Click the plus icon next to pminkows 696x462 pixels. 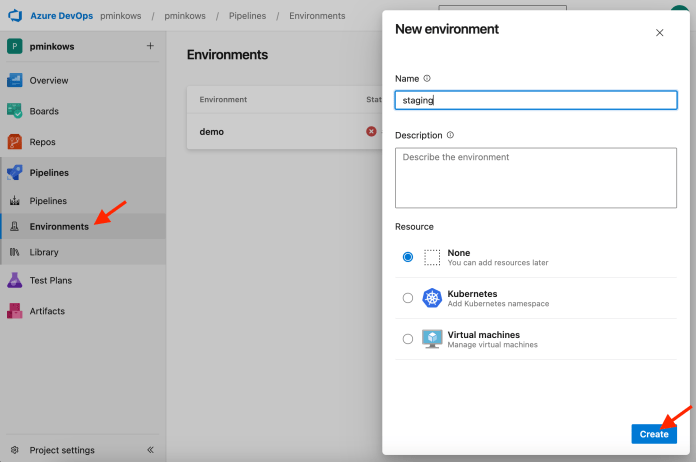150,46
